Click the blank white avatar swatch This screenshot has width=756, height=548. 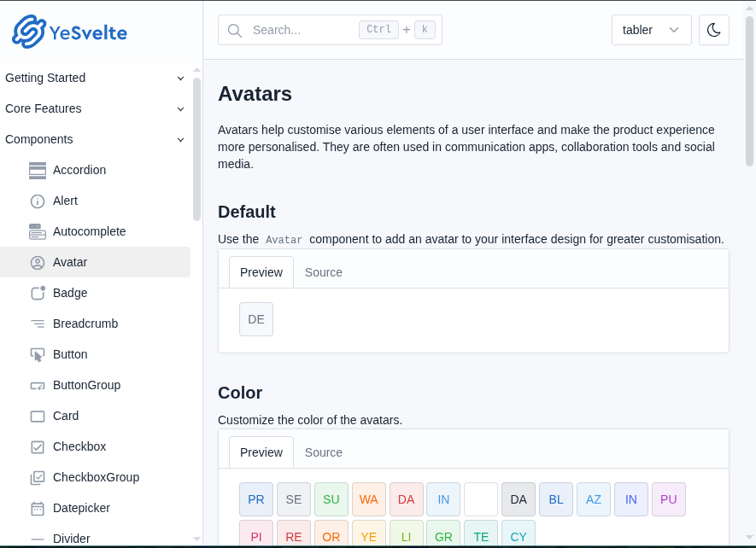[481, 499]
